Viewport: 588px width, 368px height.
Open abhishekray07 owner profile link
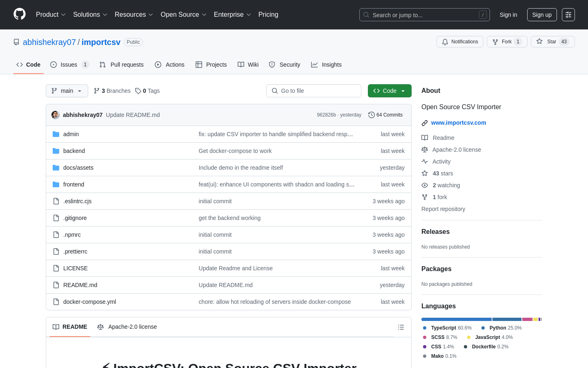pyautogui.click(x=49, y=42)
